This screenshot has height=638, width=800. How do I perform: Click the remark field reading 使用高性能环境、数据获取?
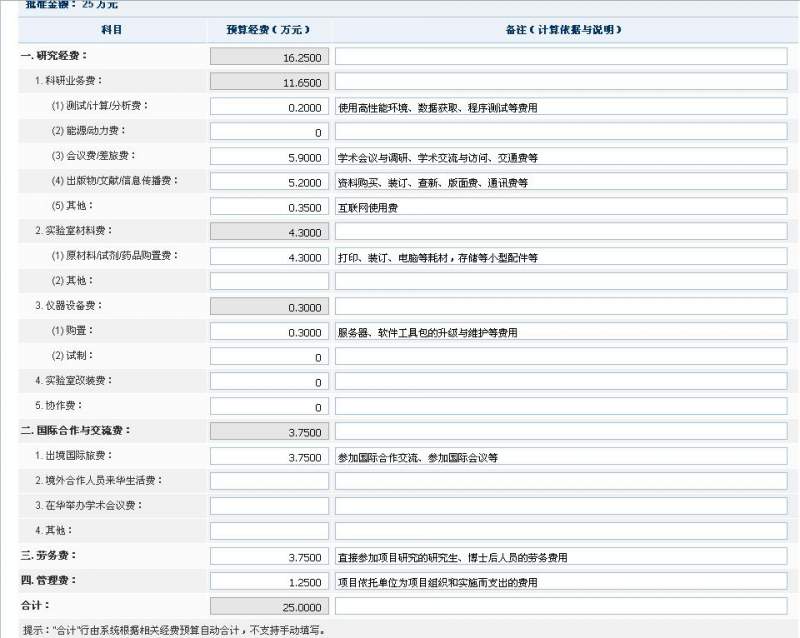(561, 107)
